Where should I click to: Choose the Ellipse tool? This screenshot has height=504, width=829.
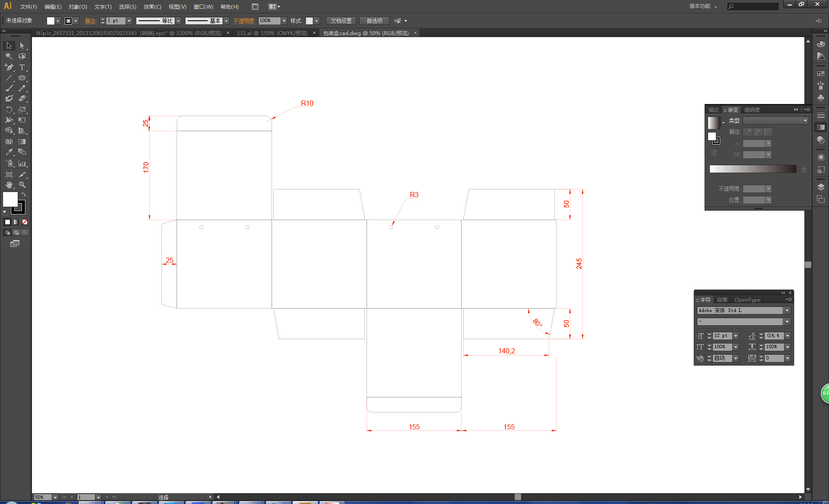[x=22, y=78]
